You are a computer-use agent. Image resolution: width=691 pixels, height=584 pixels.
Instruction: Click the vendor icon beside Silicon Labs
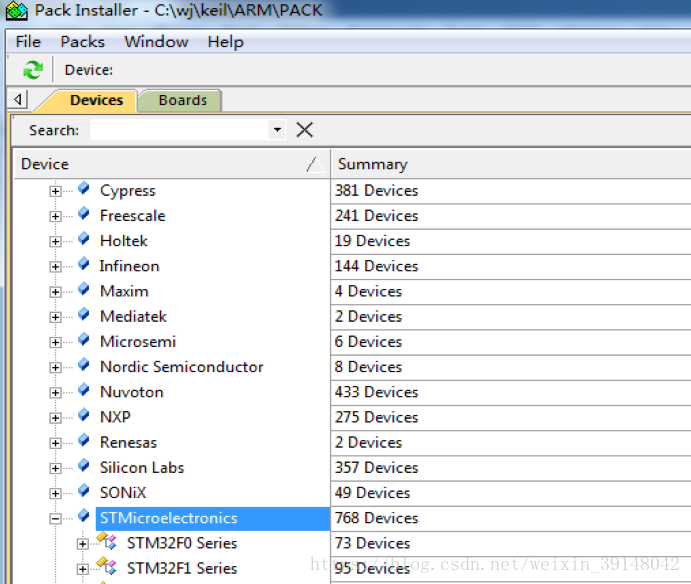[84, 465]
